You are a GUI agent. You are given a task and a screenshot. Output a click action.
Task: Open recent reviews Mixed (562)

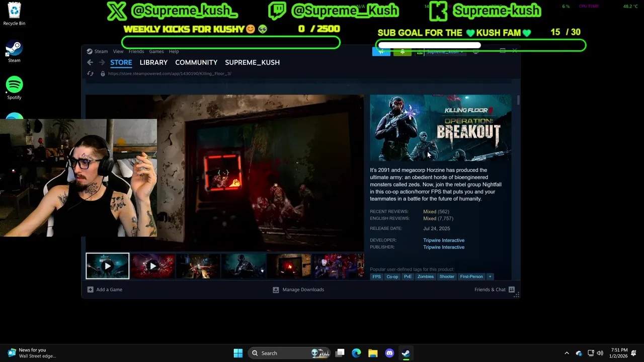(x=436, y=212)
